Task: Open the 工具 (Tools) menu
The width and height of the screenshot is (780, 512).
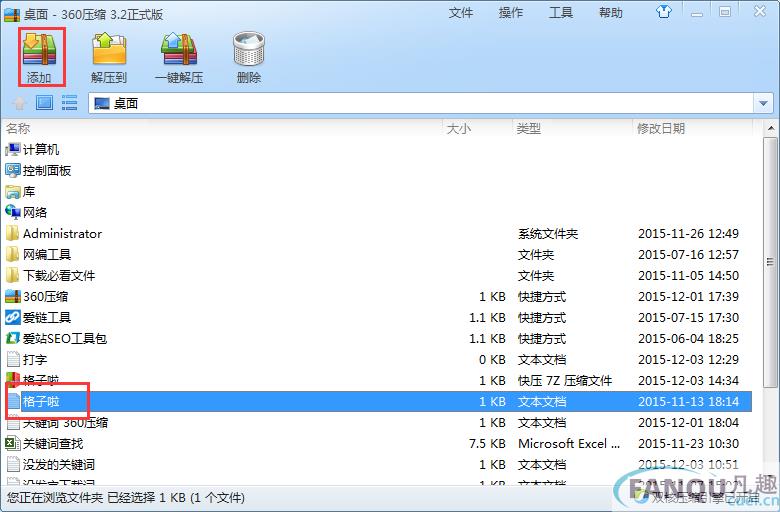Action: [561, 13]
